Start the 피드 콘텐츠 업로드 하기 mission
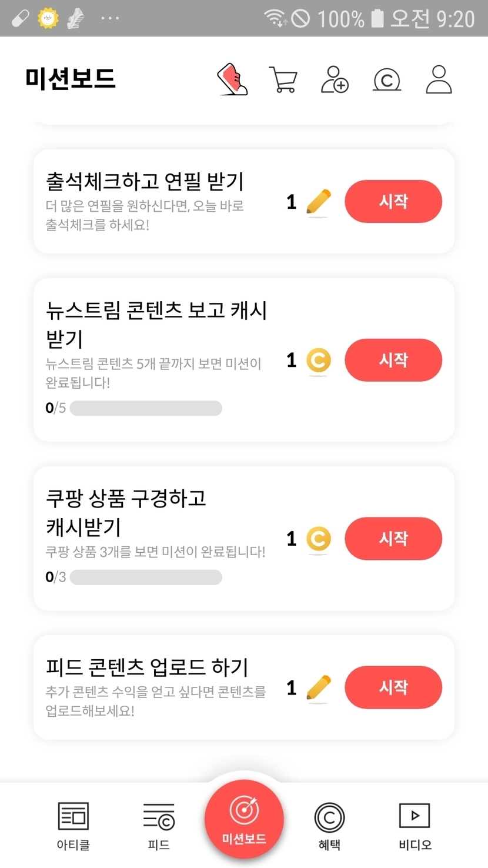 (393, 687)
